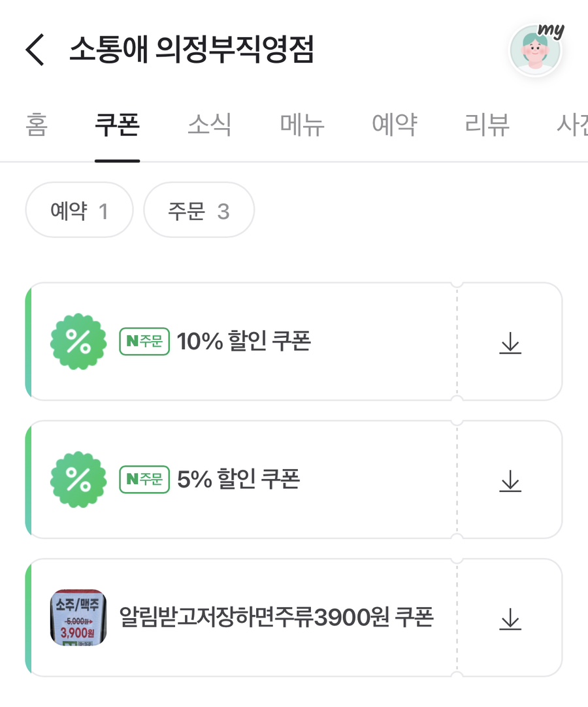Switch to the 예약 tab
The width and height of the screenshot is (588, 707).
(x=394, y=124)
